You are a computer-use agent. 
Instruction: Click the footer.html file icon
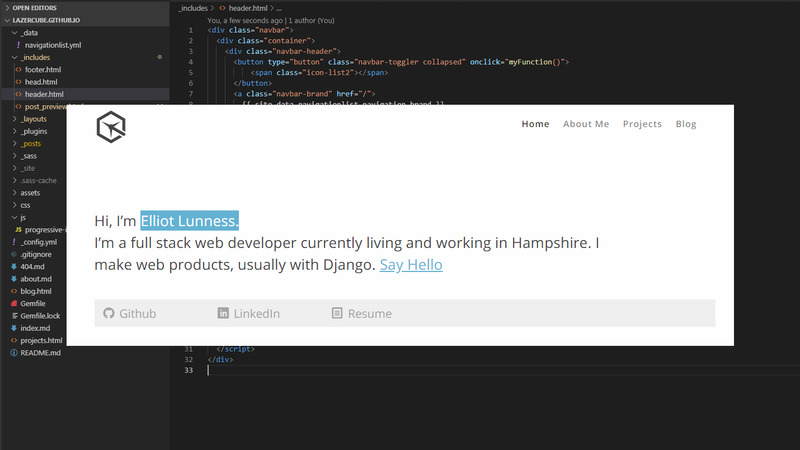click(x=18, y=69)
